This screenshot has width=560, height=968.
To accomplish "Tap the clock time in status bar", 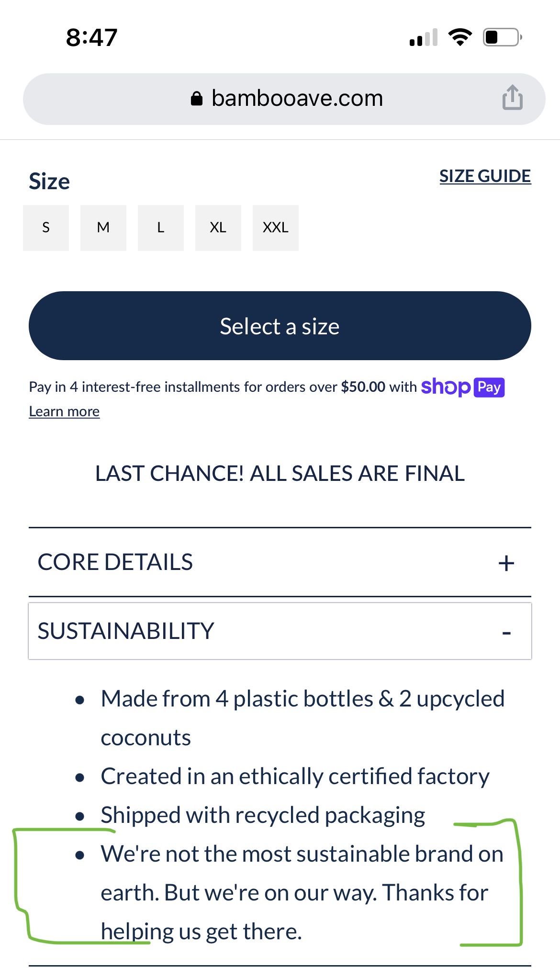I will pyautogui.click(x=91, y=37).
